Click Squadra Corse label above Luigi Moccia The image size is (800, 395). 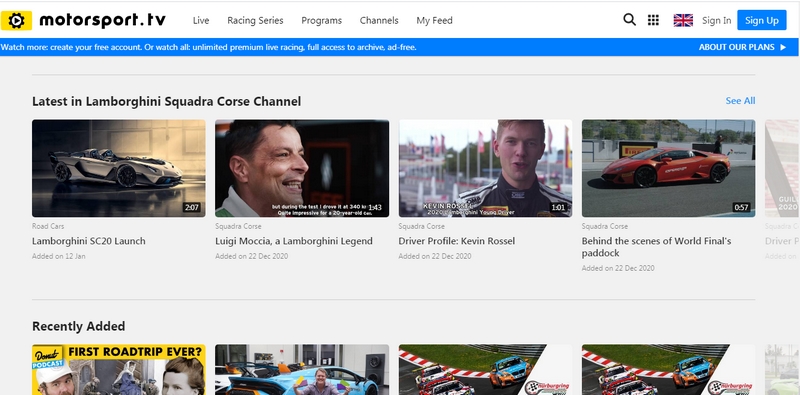click(238, 226)
